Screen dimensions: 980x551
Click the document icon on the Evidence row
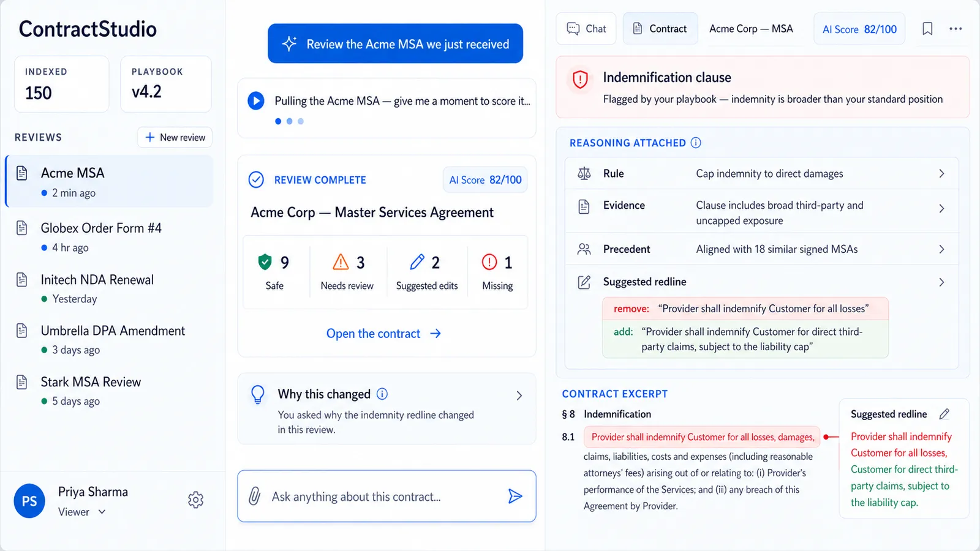coord(584,206)
